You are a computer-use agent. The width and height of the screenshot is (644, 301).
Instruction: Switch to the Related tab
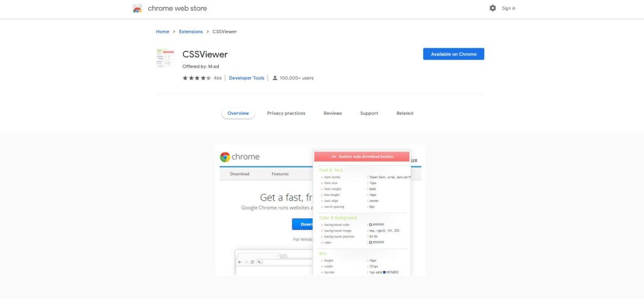pos(404,113)
